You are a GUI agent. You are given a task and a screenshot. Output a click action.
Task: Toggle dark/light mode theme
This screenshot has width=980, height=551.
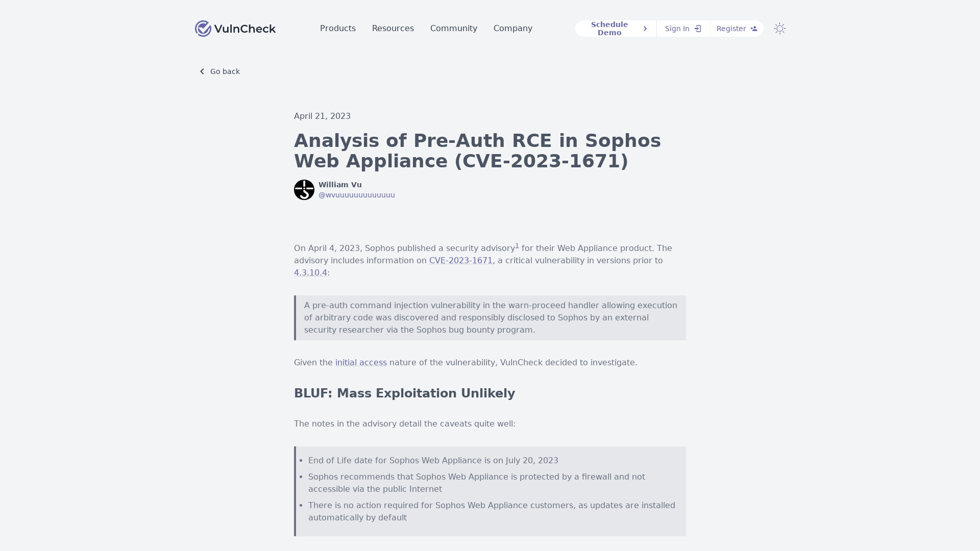780,28
